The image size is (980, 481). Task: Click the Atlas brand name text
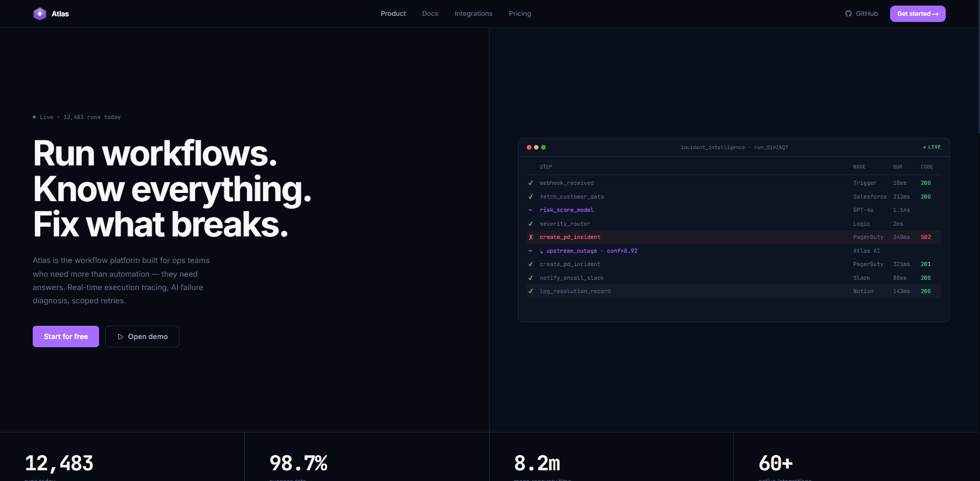click(60, 14)
